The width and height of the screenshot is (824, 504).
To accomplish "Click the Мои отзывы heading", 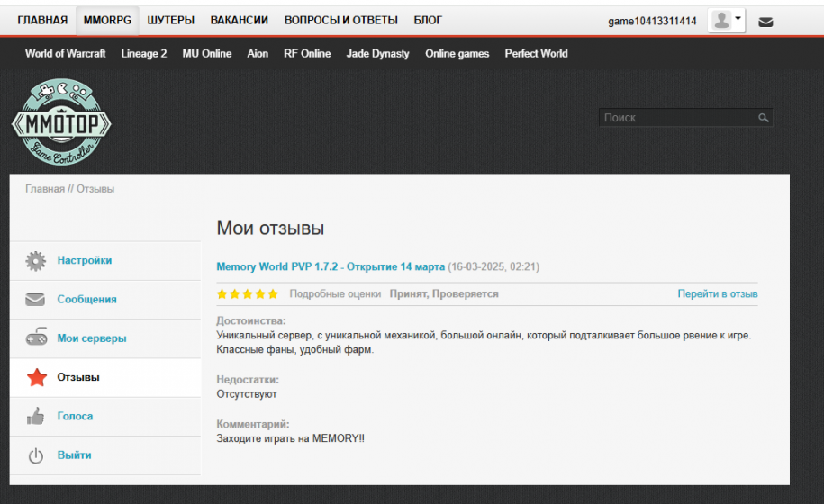I will [x=270, y=229].
